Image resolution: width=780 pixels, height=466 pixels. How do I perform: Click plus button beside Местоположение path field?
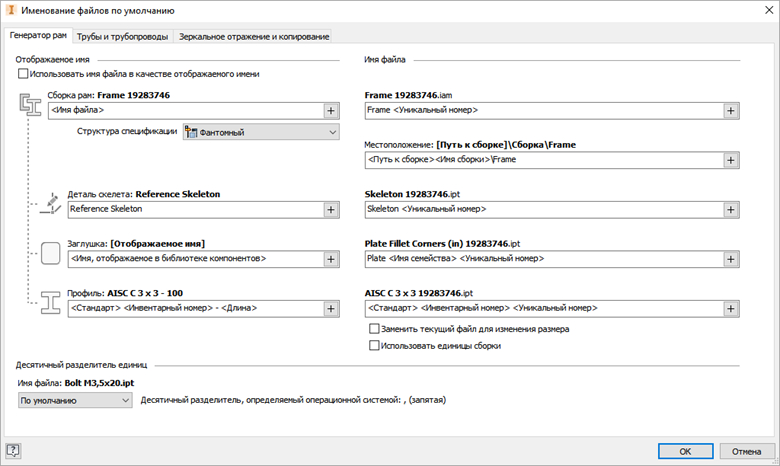(731, 160)
